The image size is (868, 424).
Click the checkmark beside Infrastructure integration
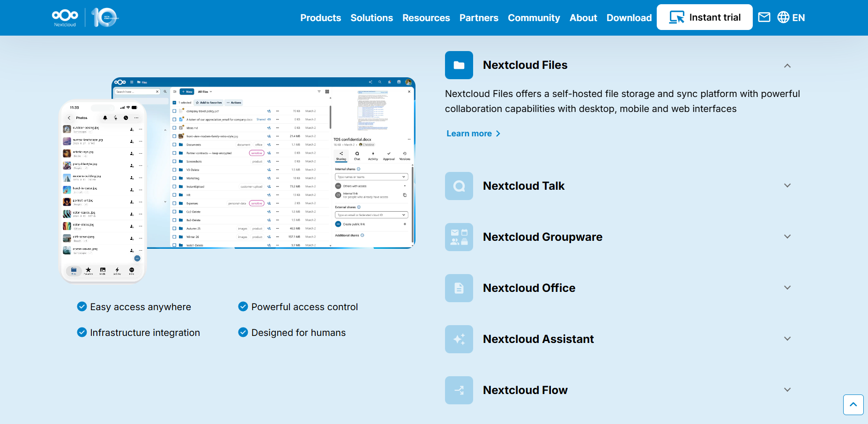click(82, 332)
